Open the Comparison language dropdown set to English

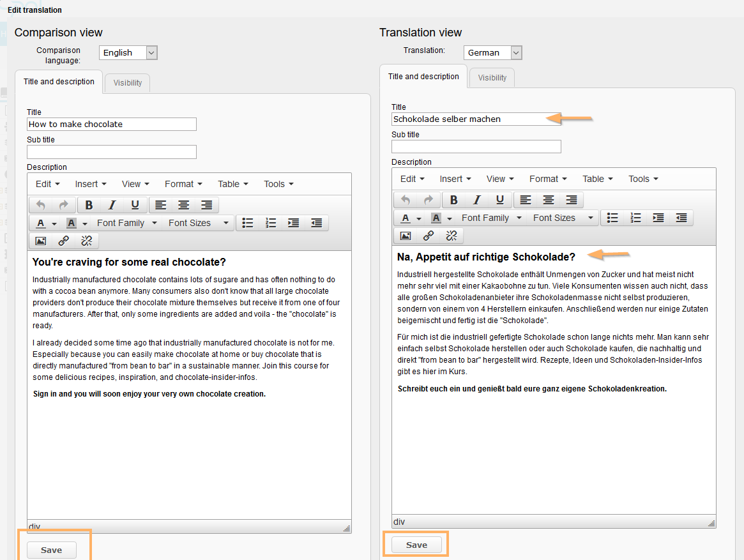pyautogui.click(x=128, y=53)
